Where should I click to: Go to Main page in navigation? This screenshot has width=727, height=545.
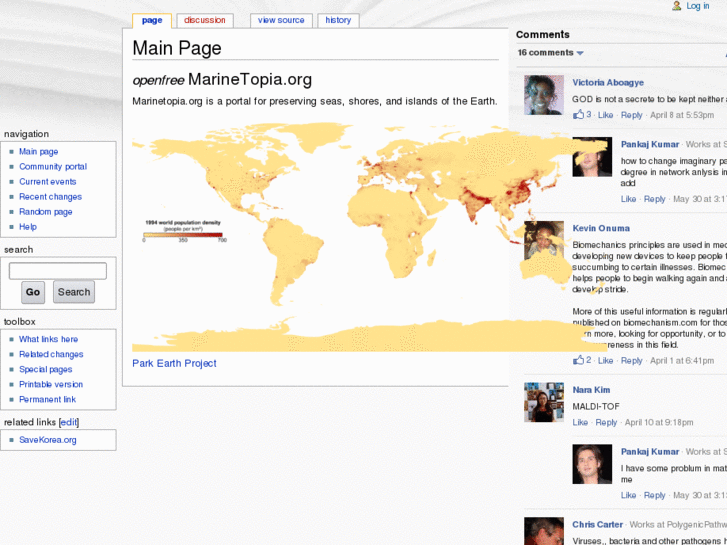(38, 152)
